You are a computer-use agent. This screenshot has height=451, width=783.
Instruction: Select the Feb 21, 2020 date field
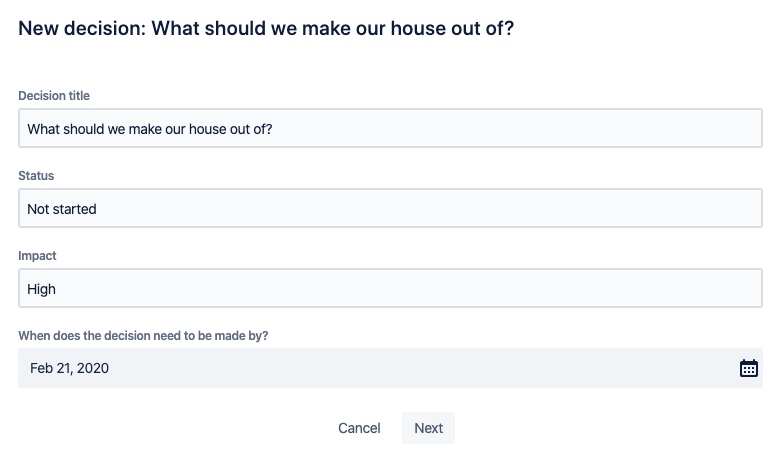[x=391, y=368]
